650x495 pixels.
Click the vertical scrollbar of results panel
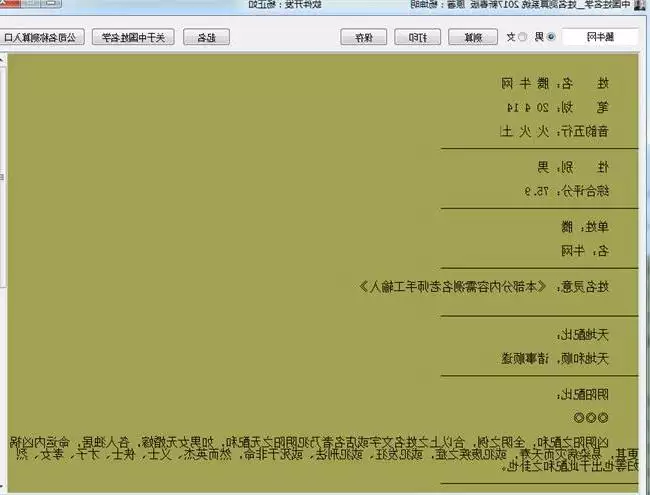[x=2, y=178]
